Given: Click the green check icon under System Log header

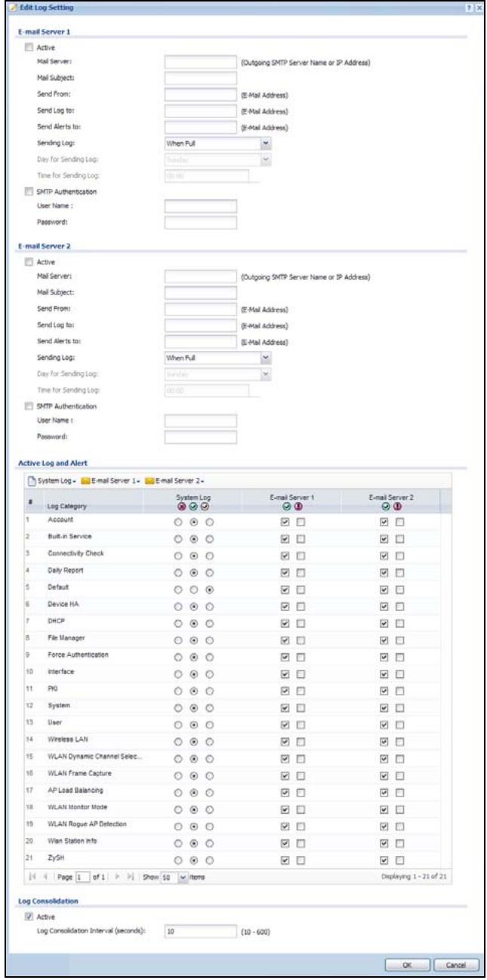Looking at the screenshot, I should click(193, 507).
